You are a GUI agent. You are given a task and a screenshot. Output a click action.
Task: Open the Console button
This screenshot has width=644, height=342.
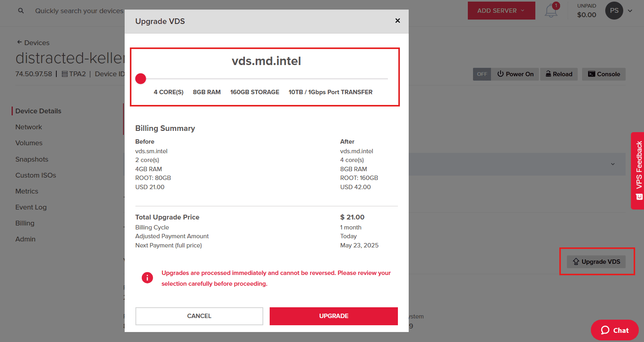pos(604,74)
